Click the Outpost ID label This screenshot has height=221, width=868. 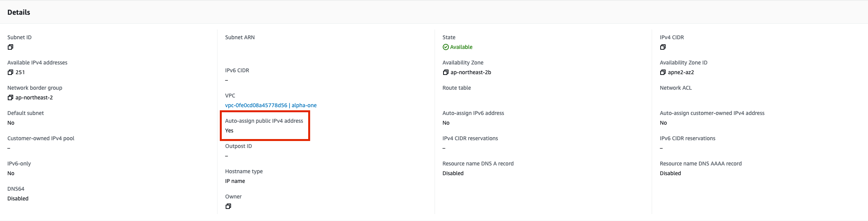pyautogui.click(x=238, y=146)
